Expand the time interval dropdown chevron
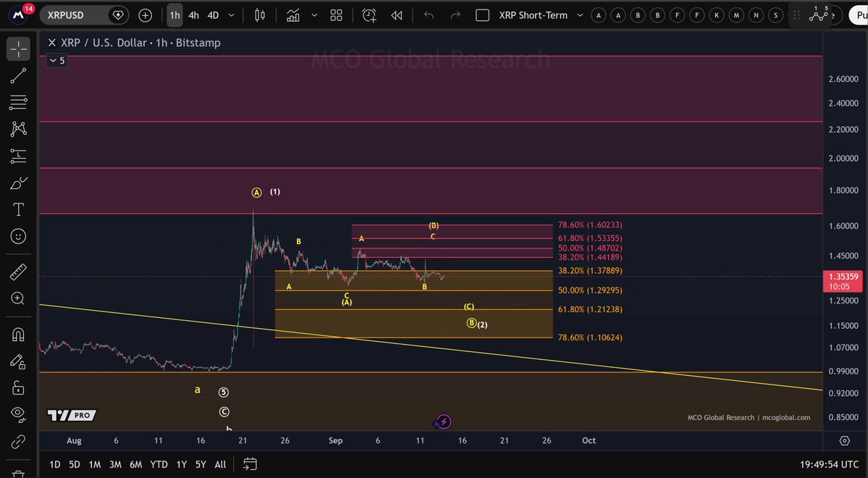The width and height of the screenshot is (868, 478). coord(232,15)
